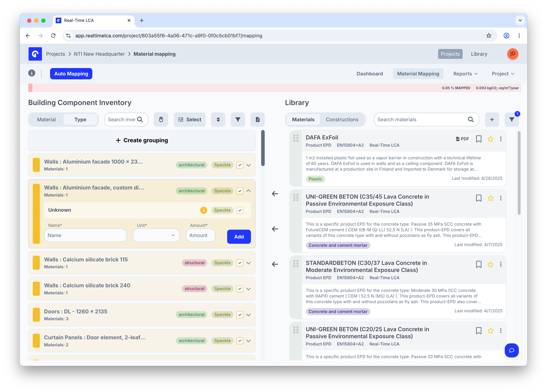
Task: Click the mapped progress bar
Action: (275, 88)
